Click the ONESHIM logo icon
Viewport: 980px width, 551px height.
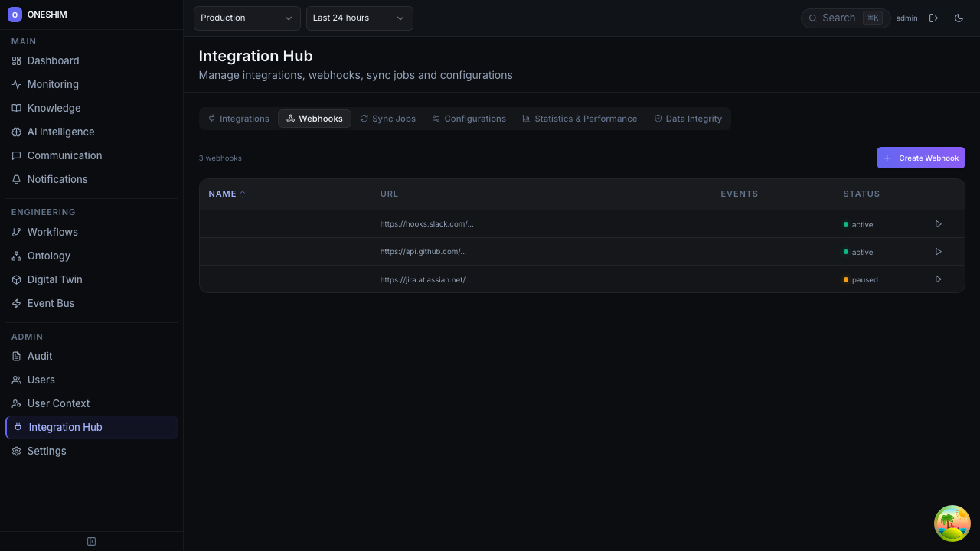(16, 15)
